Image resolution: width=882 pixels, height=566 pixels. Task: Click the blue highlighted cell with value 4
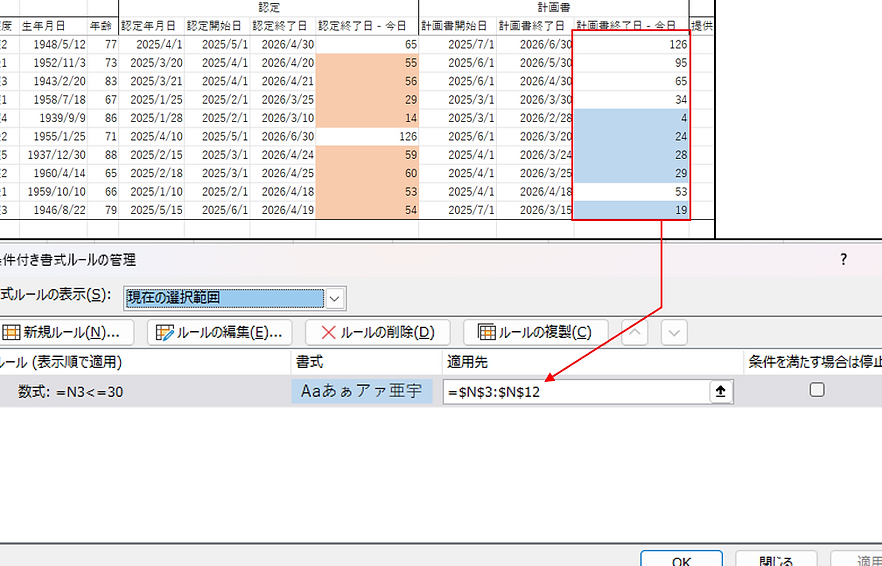[x=631, y=117]
